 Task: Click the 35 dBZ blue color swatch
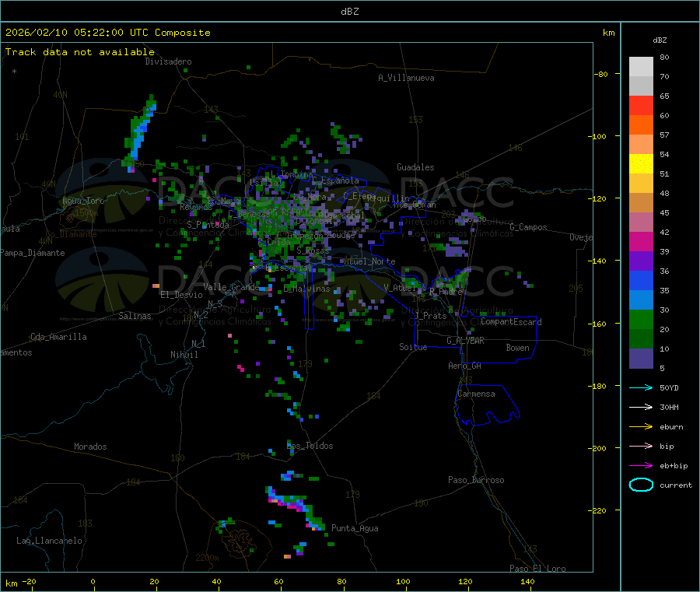pyautogui.click(x=641, y=280)
